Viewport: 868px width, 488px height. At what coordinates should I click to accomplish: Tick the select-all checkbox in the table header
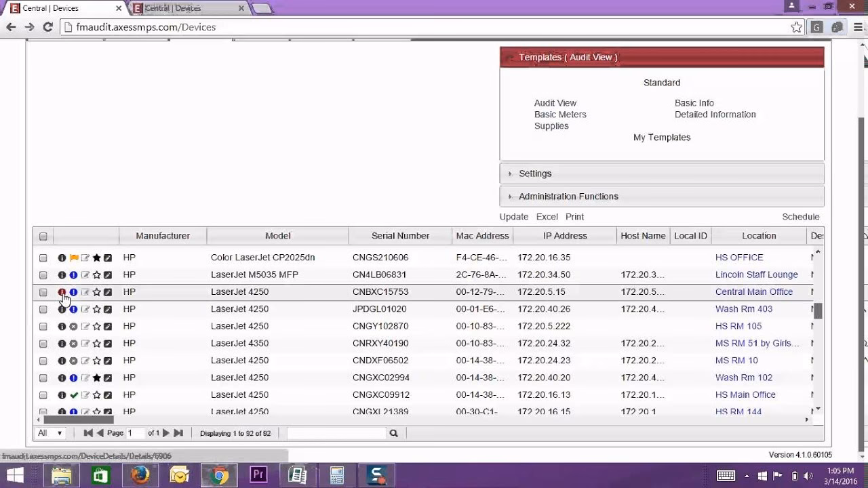(x=43, y=237)
